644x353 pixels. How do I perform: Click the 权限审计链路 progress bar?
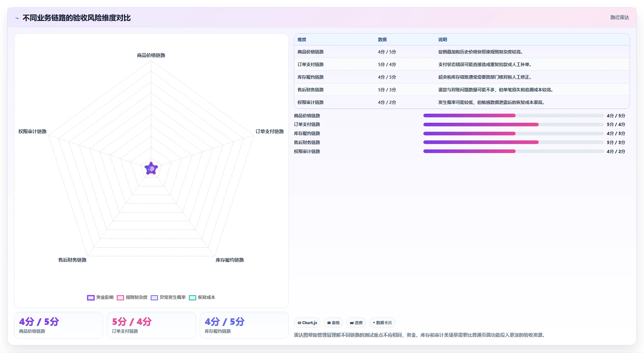click(x=513, y=151)
